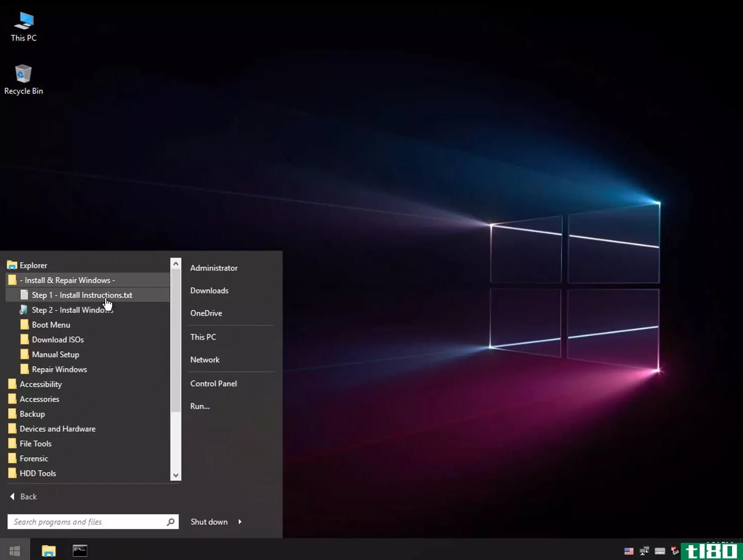Viewport: 743px width, 560px height.
Task: Expand the HDD Tools label
Action: tap(38, 473)
